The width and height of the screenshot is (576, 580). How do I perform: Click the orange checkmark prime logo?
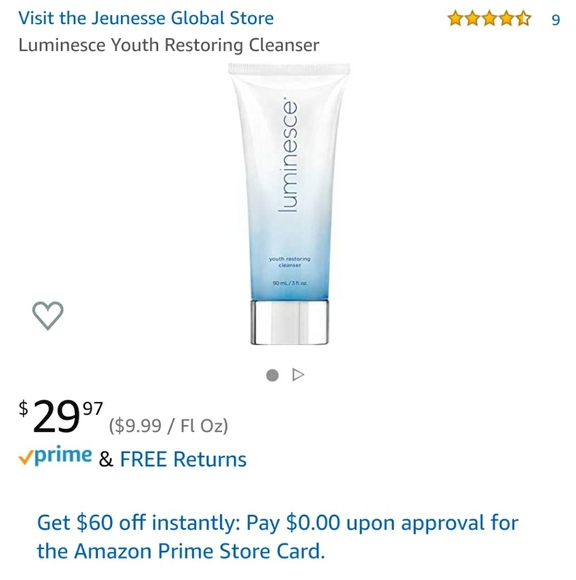(55, 456)
